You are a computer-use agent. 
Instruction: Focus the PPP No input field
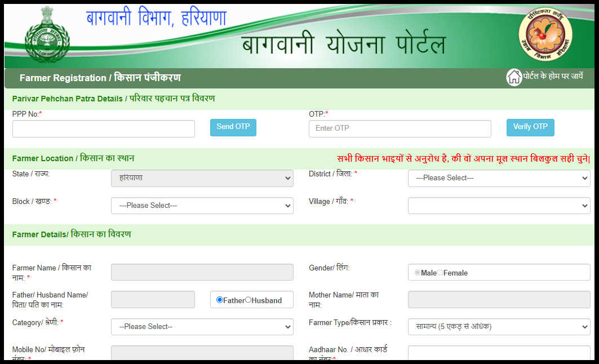tap(104, 128)
